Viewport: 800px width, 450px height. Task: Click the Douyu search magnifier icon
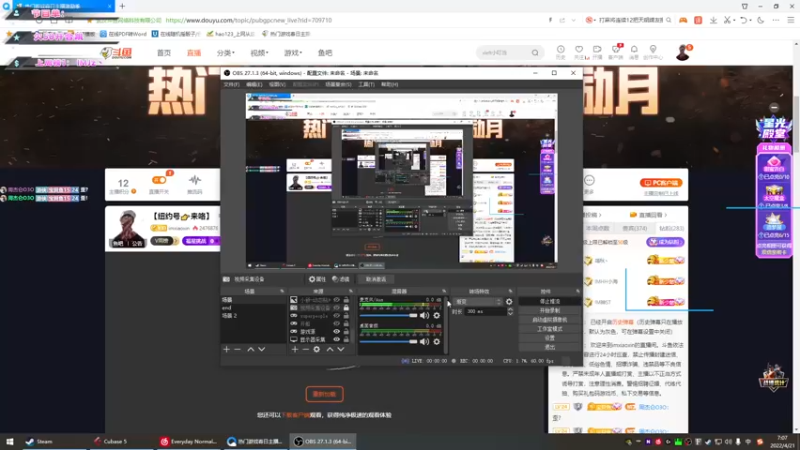coord(535,53)
